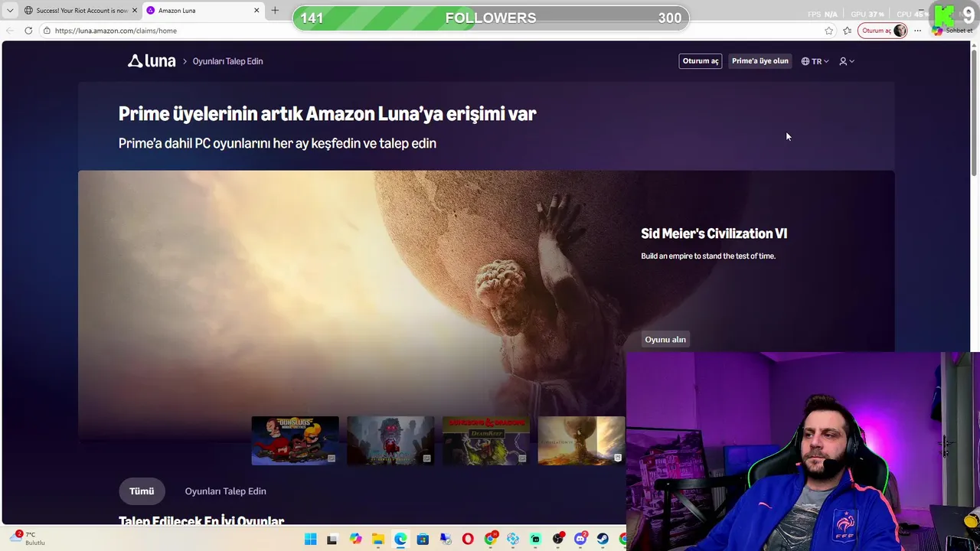
Task: Open Task View from the taskbar
Action: 332,540
